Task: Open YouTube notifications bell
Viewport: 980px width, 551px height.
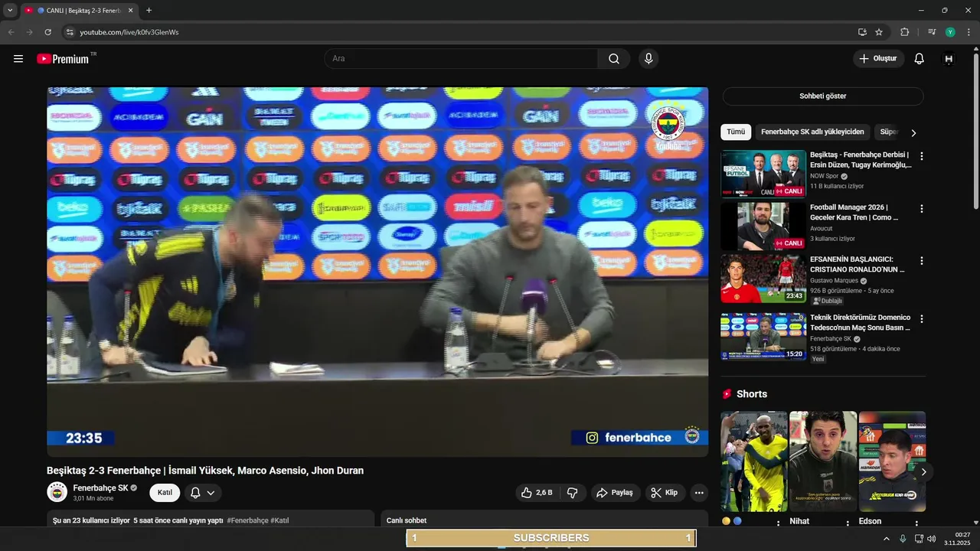Action: pyautogui.click(x=920, y=59)
